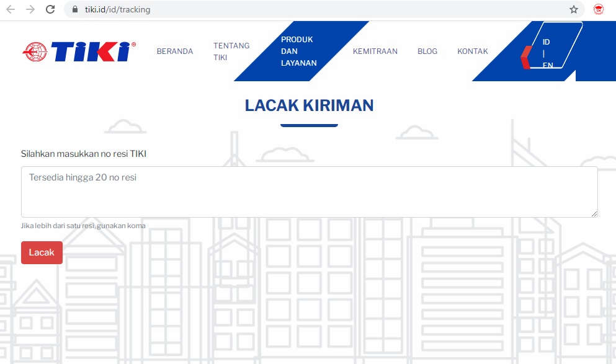616x364 pixels.
Task: Open the KONTAK menu item
Action: pyautogui.click(x=473, y=51)
